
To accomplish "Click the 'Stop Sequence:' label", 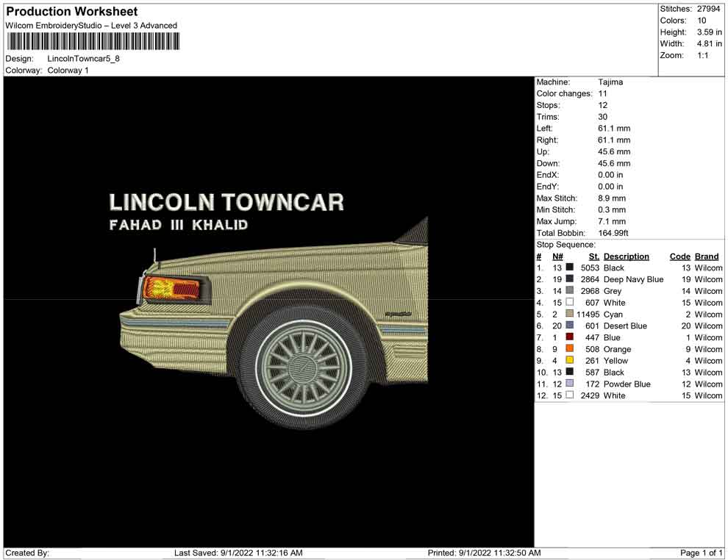I will (565, 245).
